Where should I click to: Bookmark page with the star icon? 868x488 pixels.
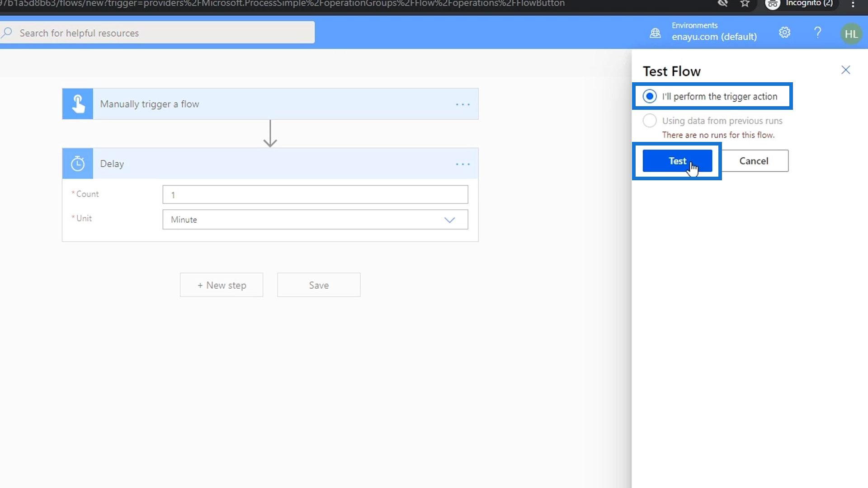tap(745, 4)
